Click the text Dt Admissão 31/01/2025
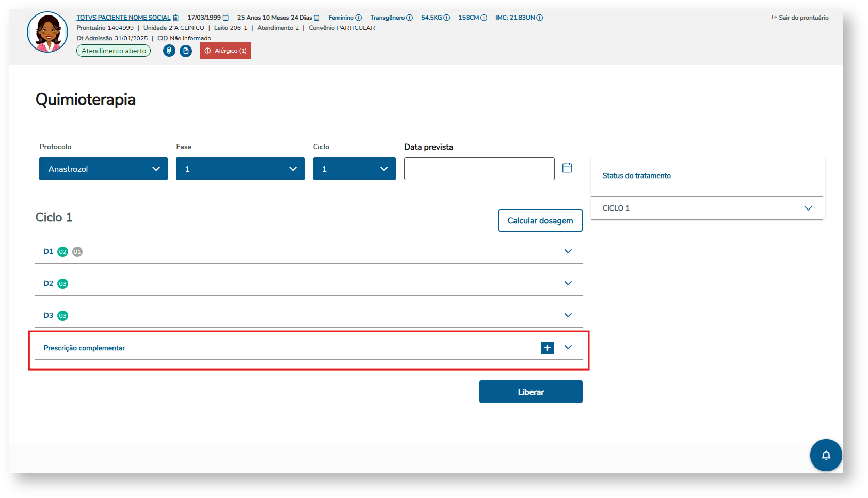 [112, 38]
